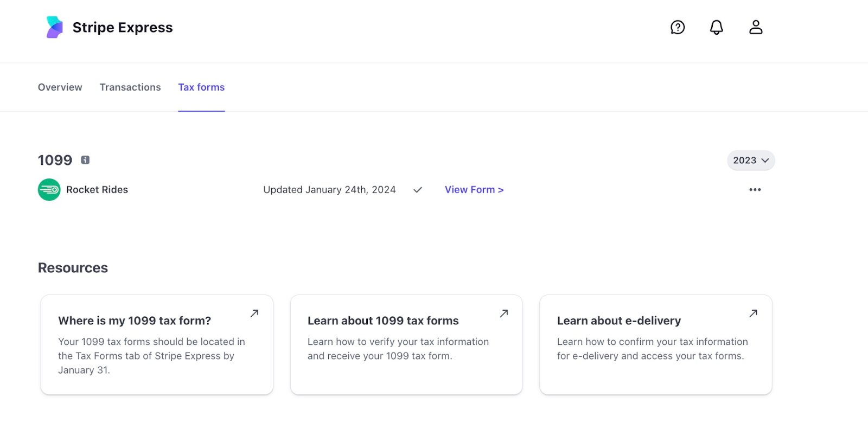Screen dimensions: 868x429
Task: Select the Tax forms tab
Action: (201, 87)
